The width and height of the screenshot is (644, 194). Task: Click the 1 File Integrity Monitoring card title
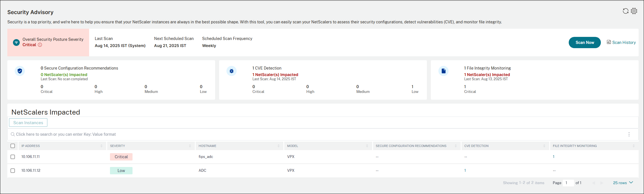(488, 68)
